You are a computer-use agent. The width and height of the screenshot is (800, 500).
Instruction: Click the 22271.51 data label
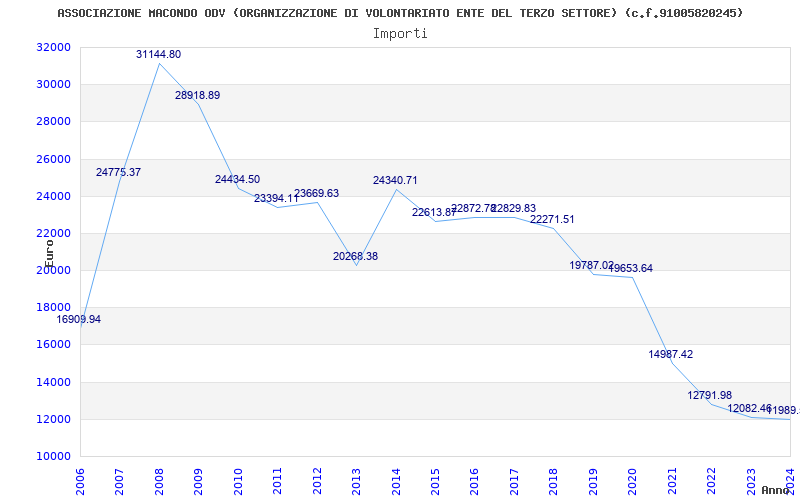click(553, 219)
